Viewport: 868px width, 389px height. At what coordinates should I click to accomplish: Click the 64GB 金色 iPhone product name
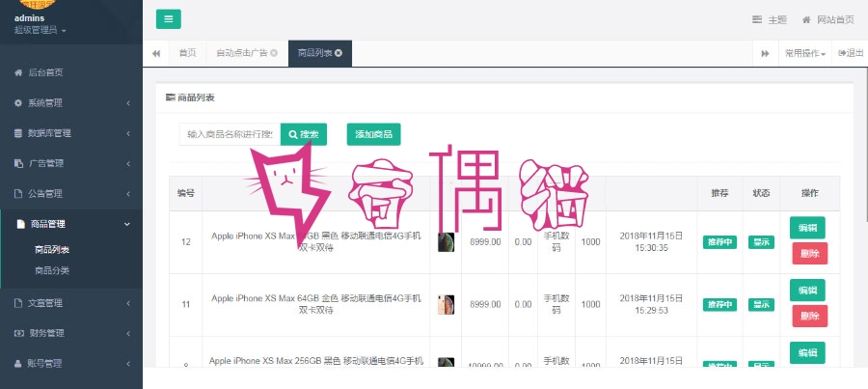(x=316, y=304)
